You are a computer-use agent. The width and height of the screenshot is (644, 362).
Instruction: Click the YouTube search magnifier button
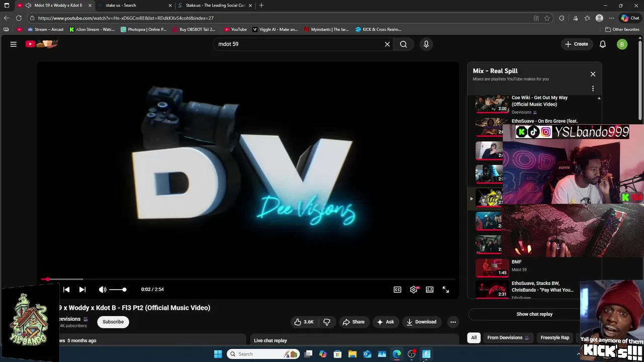click(x=404, y=44)
